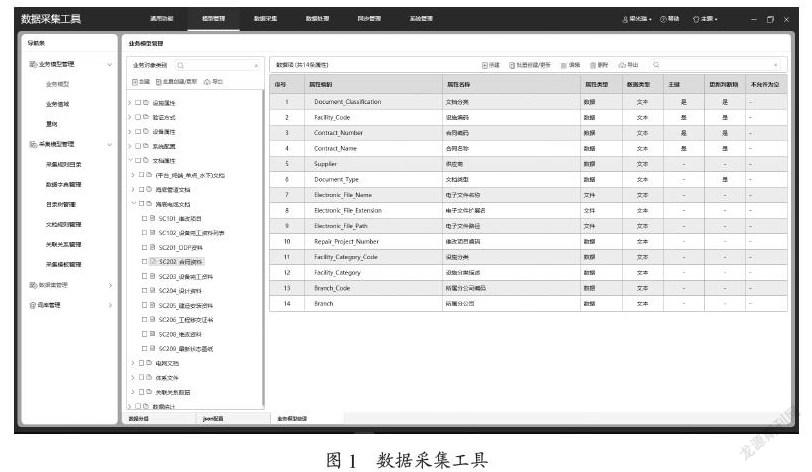Check the box for SC208 tree item
812x472 pixels.
144,334
